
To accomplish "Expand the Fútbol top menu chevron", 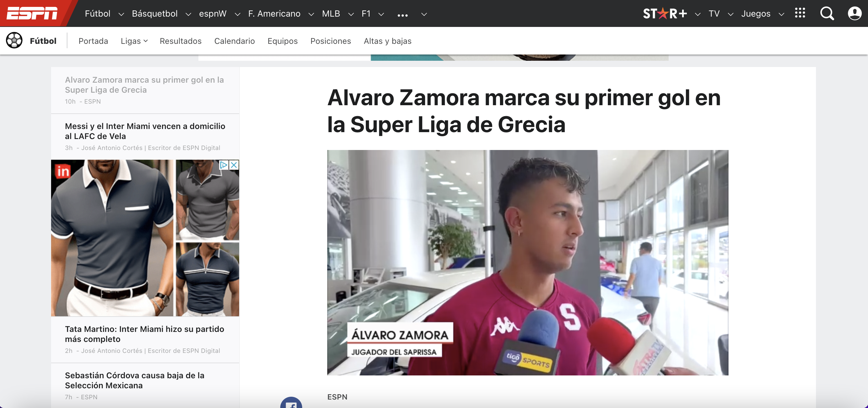I will click(121, 14).
